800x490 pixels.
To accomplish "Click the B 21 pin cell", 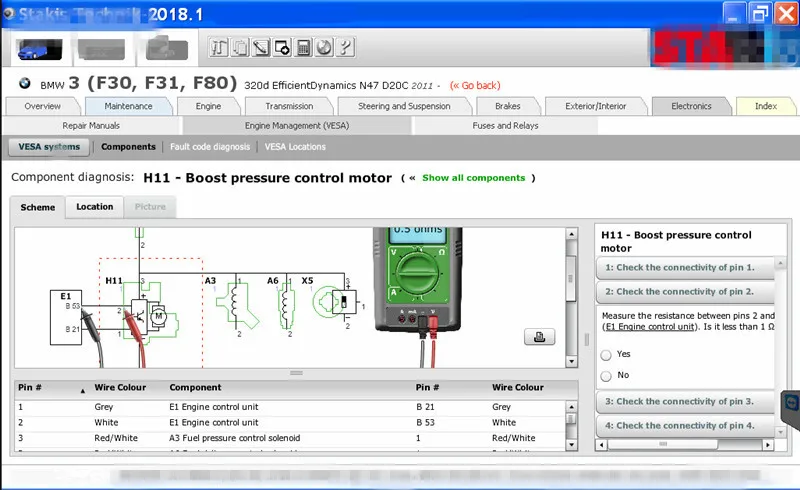I will pos(426,407).
